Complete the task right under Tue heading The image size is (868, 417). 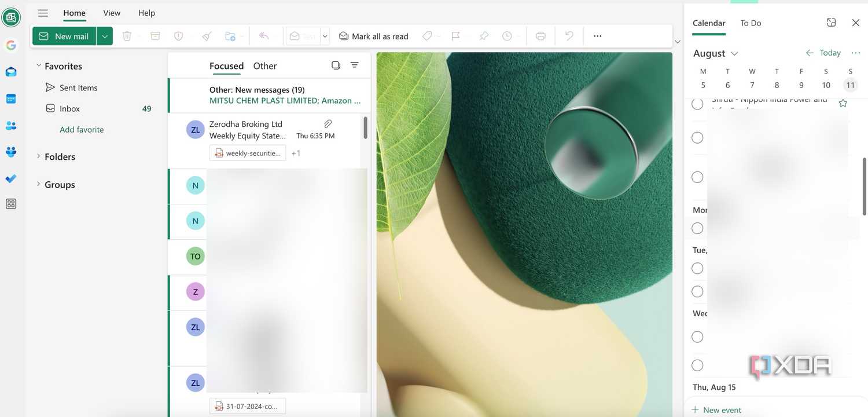(698, 268)
